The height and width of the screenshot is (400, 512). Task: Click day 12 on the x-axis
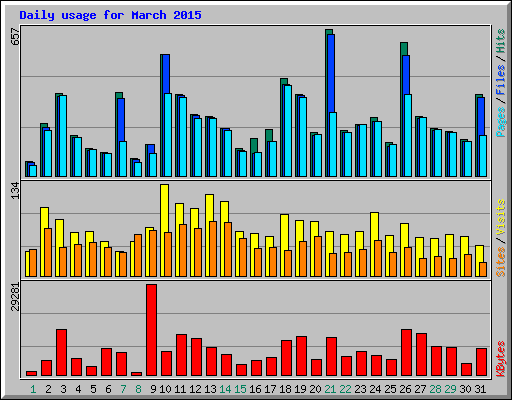195,389
